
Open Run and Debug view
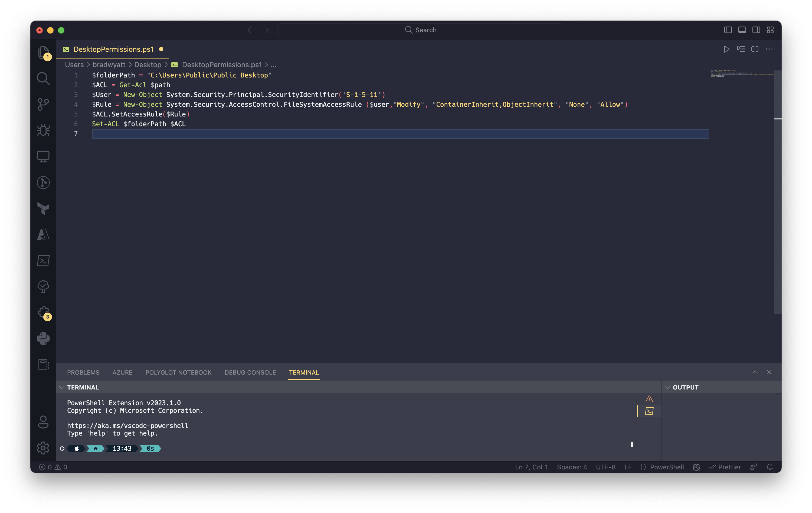43,130
